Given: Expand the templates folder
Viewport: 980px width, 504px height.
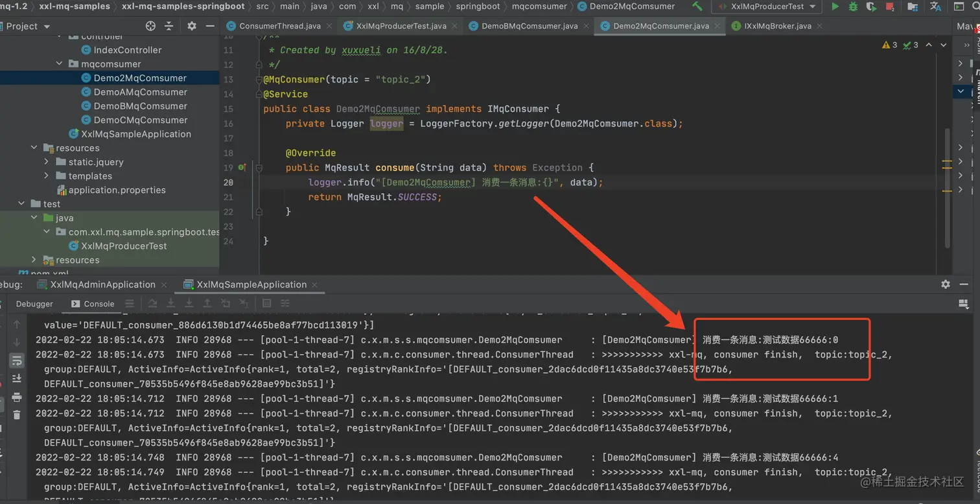Looking at the screenshot, I should [x=47, y=176].
